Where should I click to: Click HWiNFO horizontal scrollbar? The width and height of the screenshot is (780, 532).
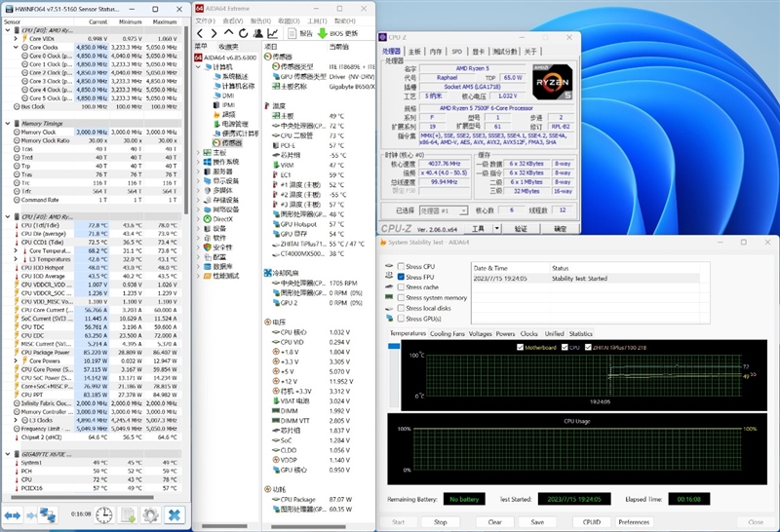coord(82,497)
